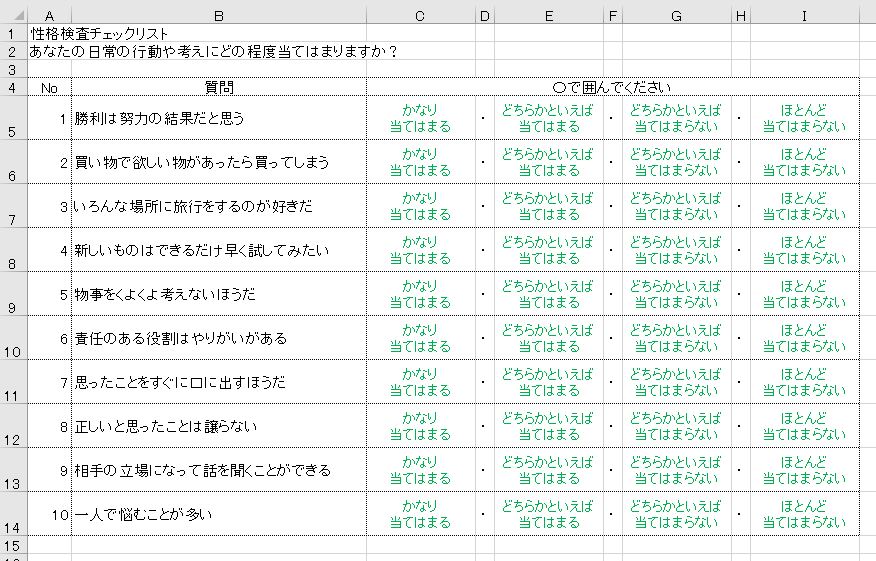The image size is (876, 561).
Task: Click question いろんな場所に旅行をするのが好きだ
Action: click(x=193, y=206)
